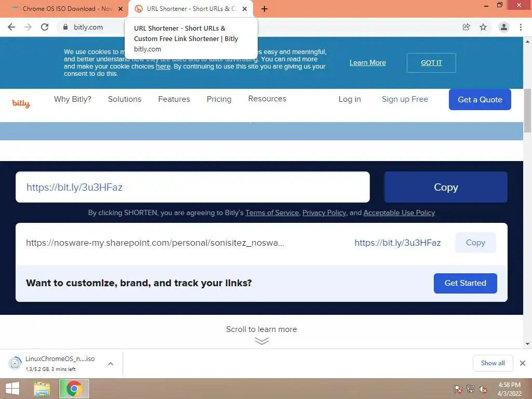Expand download item options chevron

(x=111, y=364)
